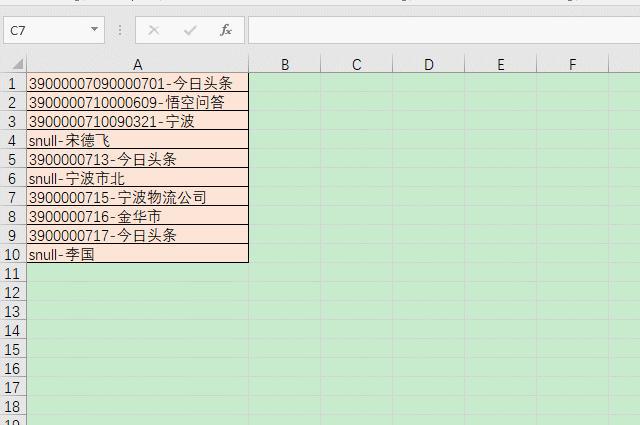Select empty cell B1
The image size is (640, 425).
[x=285, y=83]
